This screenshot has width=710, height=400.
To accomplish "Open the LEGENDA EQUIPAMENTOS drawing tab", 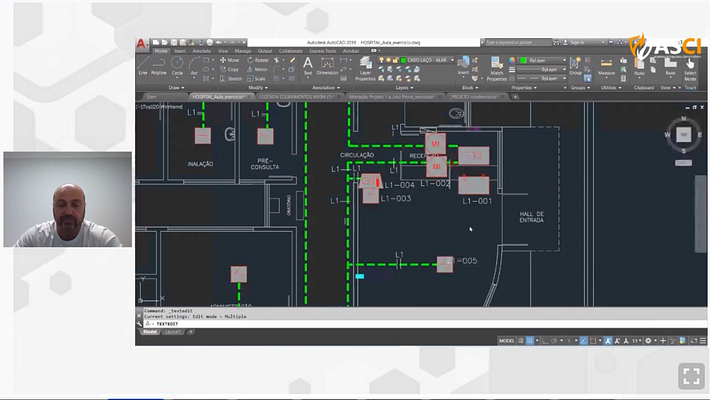I will click(x=297, y=97).
